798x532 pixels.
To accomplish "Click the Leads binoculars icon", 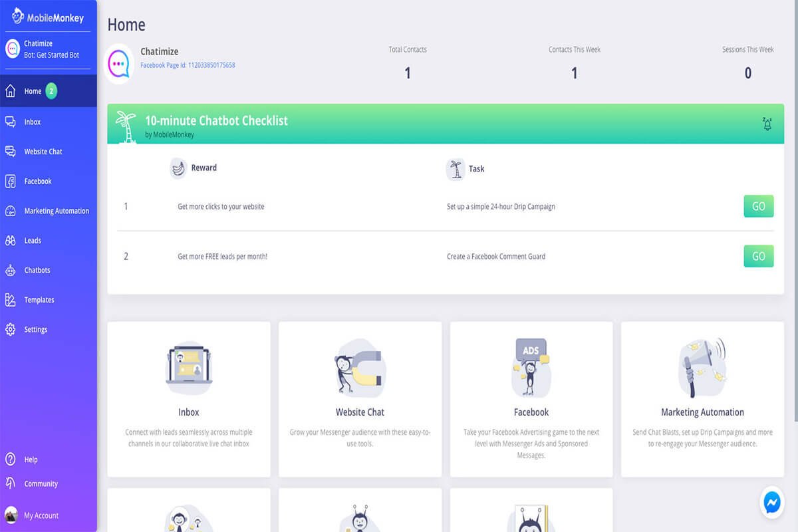I will click(11, 241).
